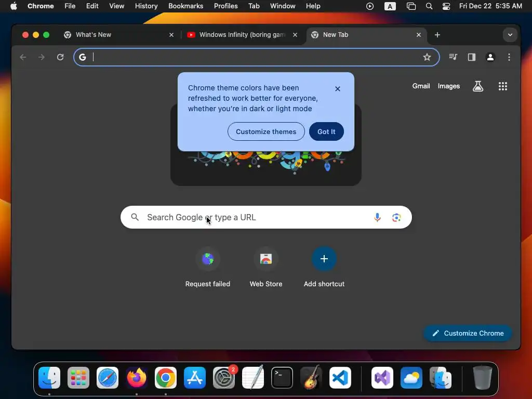Open App Store from the dock
Image resolution: width=532 pixels, height=399 pixels.
(195, 378)
